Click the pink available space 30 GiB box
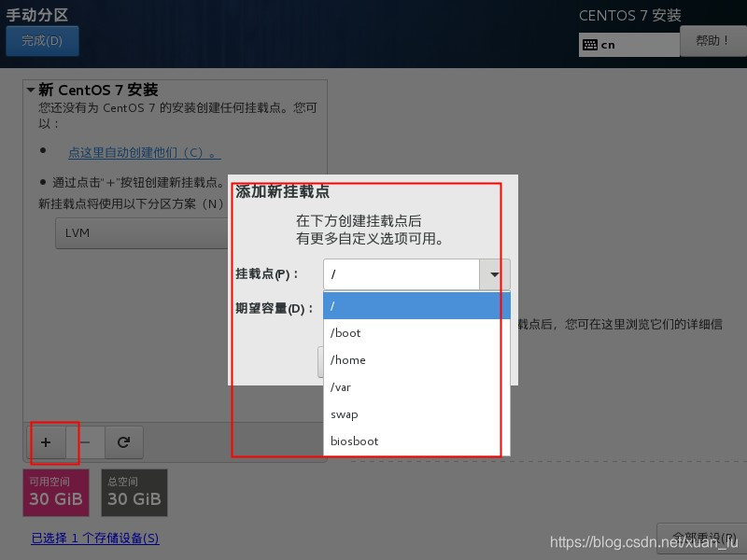 [56, 493]
